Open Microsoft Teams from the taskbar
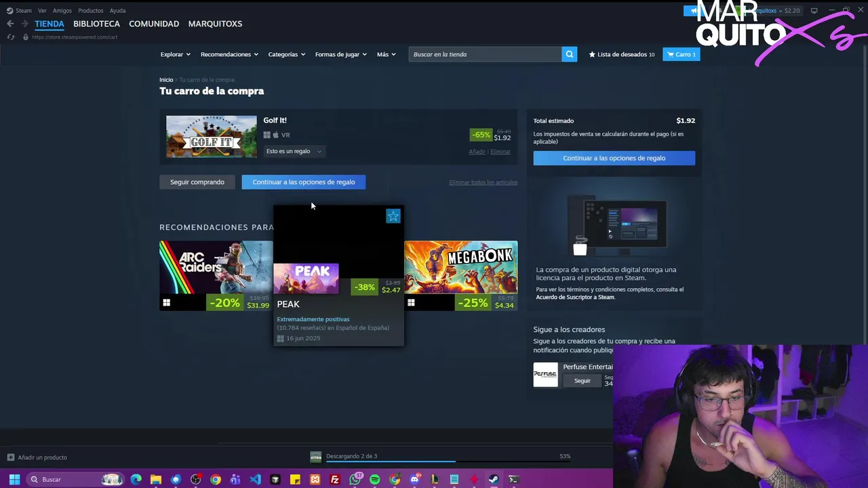868x488 pixels. (235, 479)
